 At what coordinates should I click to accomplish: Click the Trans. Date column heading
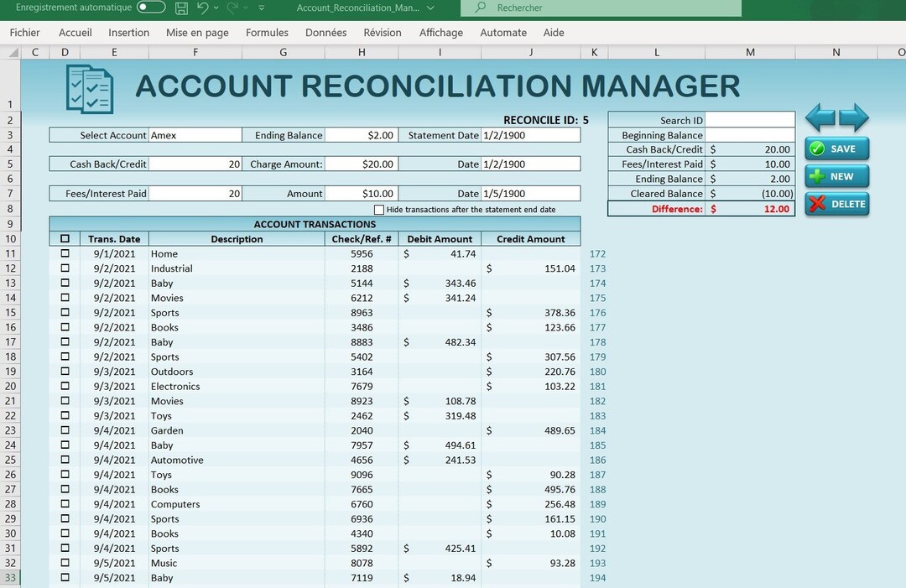(114, 239)
